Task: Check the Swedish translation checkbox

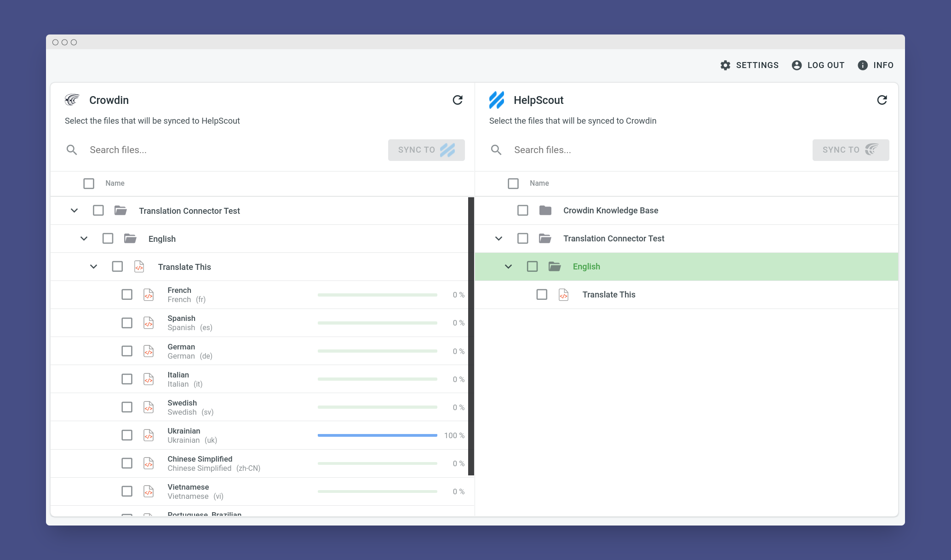Action: tap(127, 407)
